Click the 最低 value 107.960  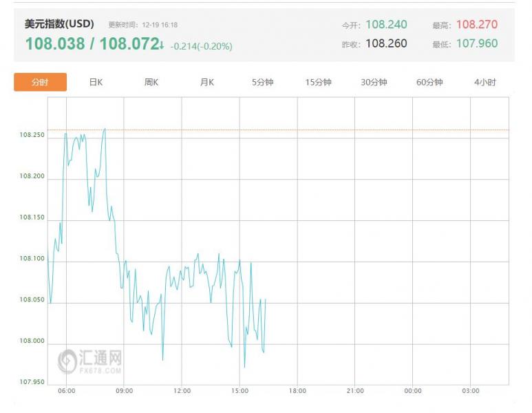point(476,43)
